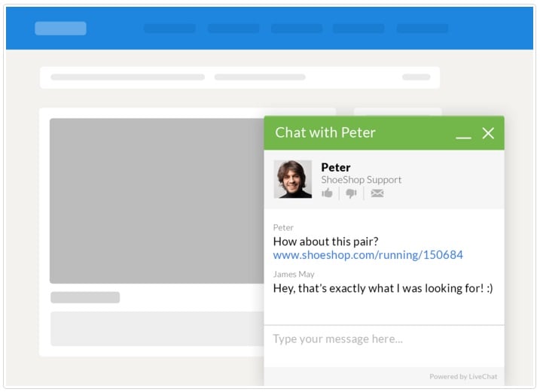Click the 'How about this pair?' message

(x=325, y=242)
